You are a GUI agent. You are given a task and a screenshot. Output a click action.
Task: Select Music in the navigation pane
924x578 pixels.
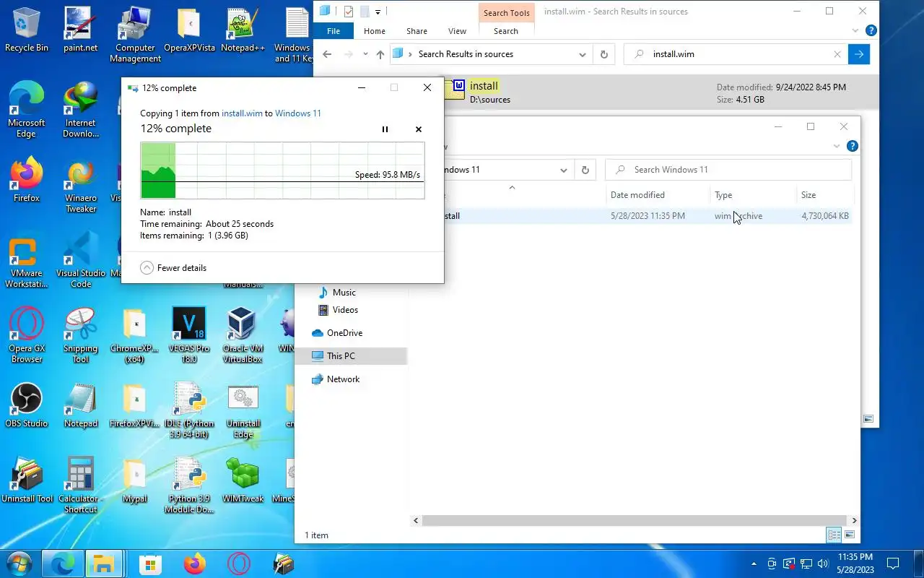[344, 293]
